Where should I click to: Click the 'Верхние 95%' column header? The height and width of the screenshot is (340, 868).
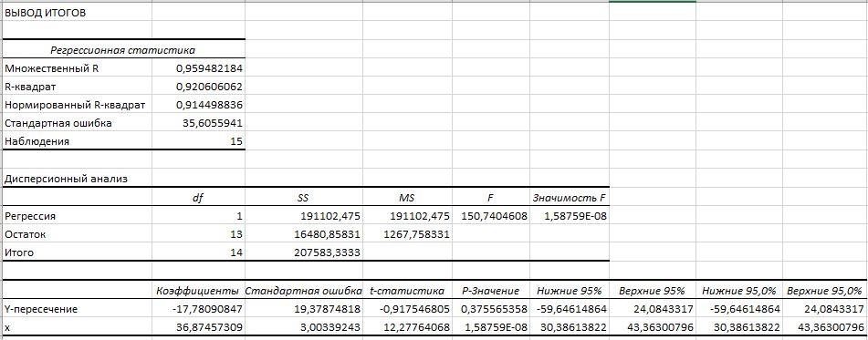[x=652, y=290]
